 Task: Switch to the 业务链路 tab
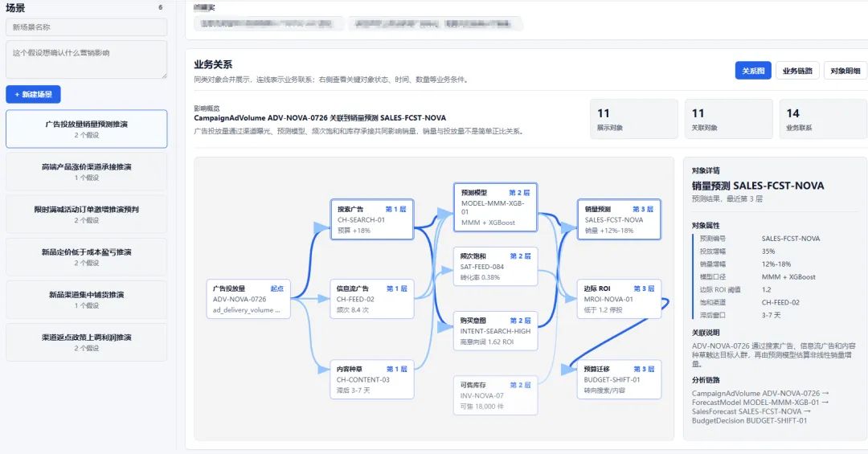pos(797,71)
